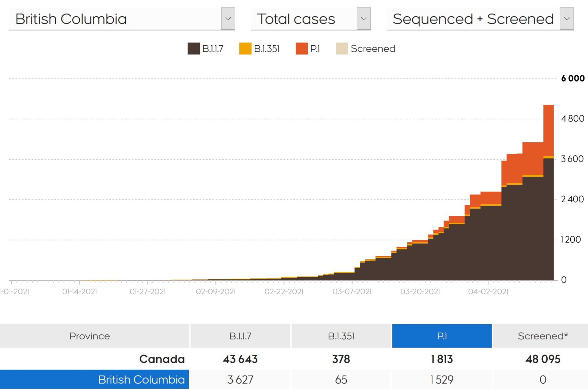The image size is (588, 390).
Task: Expand the Total cases dropdown arrow
Action: (363, 19)
